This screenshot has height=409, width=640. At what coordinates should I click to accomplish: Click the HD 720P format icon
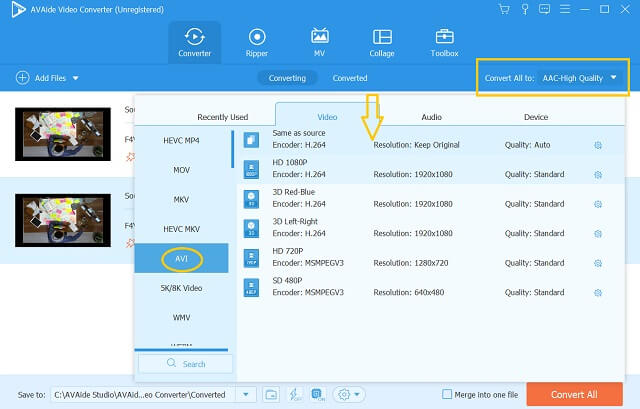pos(251,258)
